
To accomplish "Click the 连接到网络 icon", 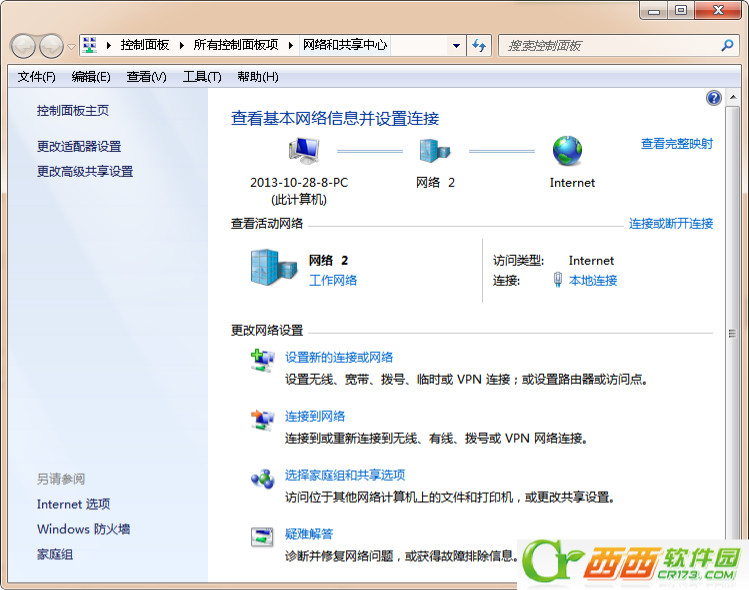I will click(x=262, y=420).
